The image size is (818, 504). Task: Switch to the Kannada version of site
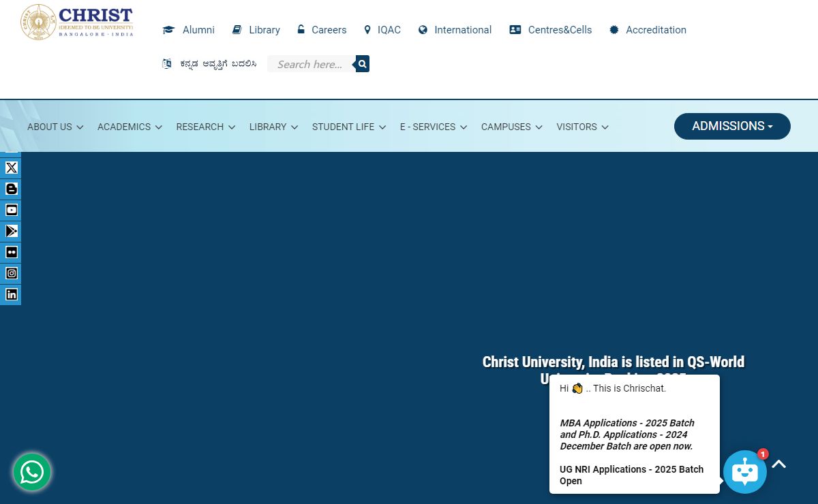209,64
